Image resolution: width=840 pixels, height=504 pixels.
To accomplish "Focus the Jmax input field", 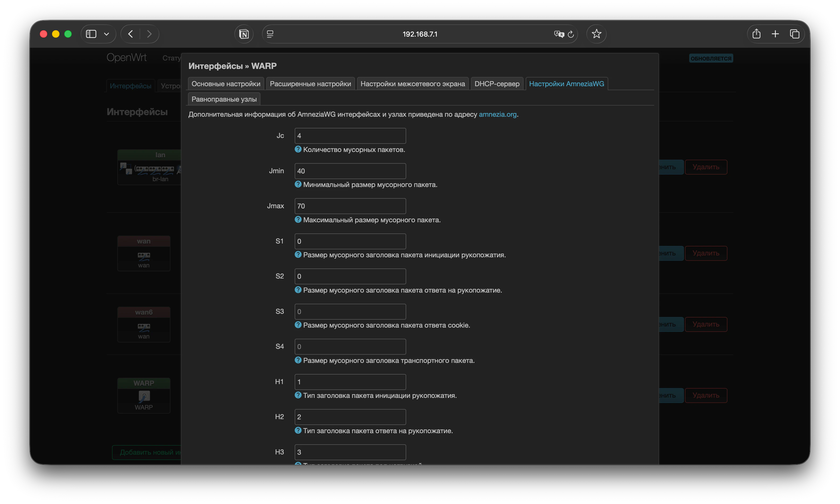I will [x=350, y=206].
